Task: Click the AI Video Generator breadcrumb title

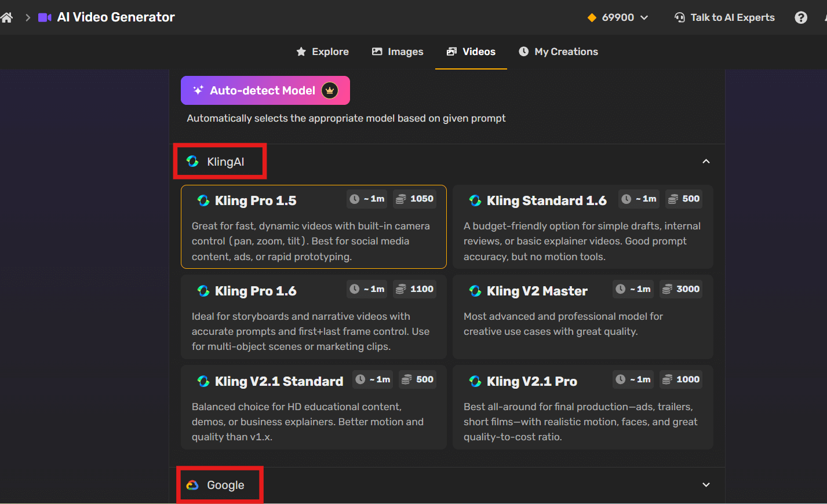Action: coord(116,17)
